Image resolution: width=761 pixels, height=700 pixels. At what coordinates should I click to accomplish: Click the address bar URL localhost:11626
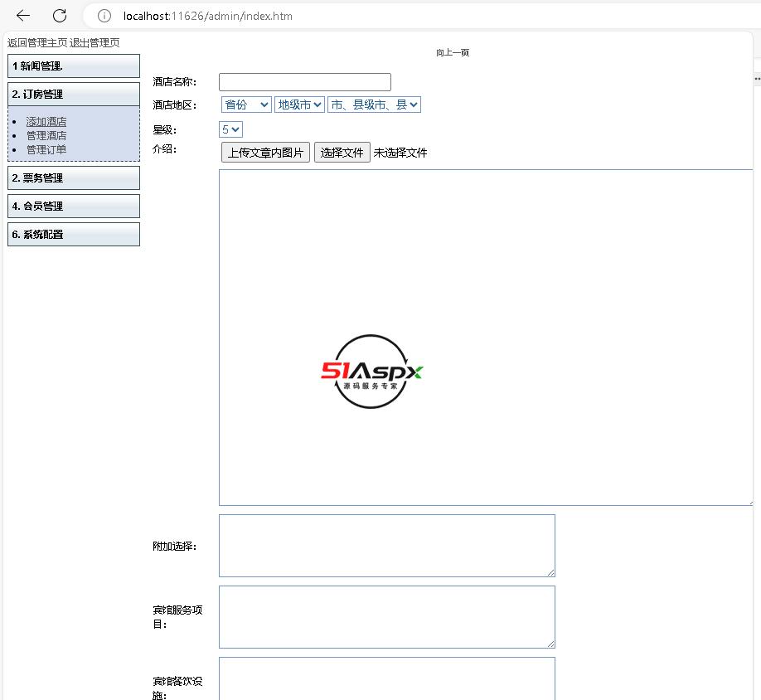[x=208, y=16]
